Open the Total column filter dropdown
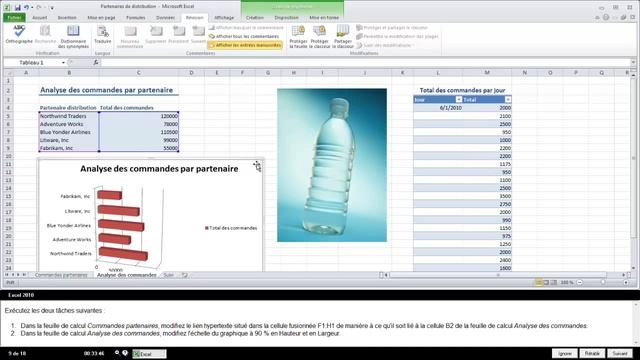This screenshot has width=640, height=360. click(x=508, y=100)
